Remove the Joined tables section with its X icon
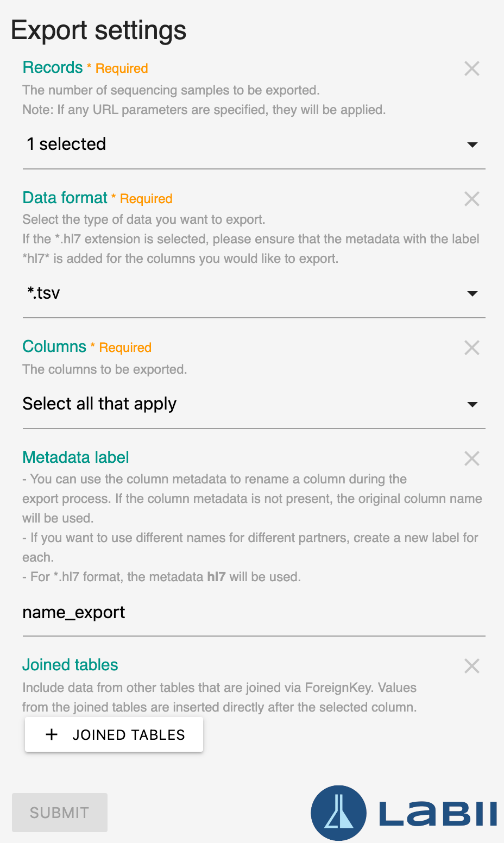This screenshot has width=504, height=843. [x=472, y=666]
